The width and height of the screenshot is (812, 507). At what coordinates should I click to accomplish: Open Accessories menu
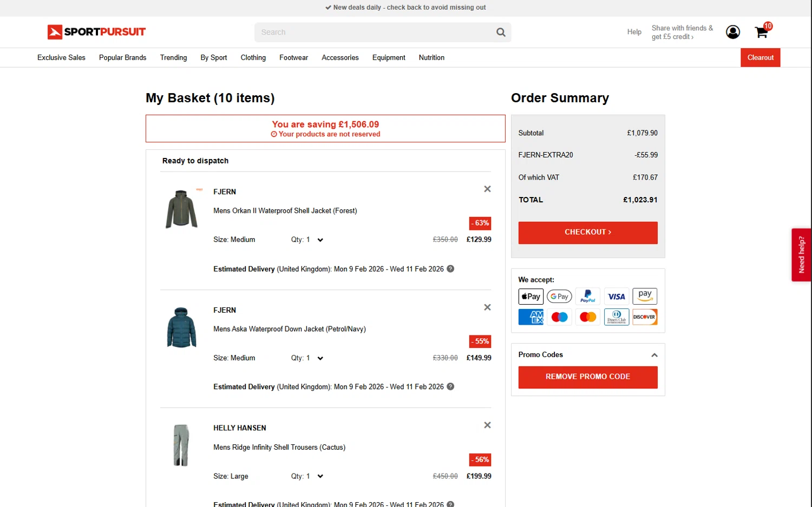tap(340, 57)
